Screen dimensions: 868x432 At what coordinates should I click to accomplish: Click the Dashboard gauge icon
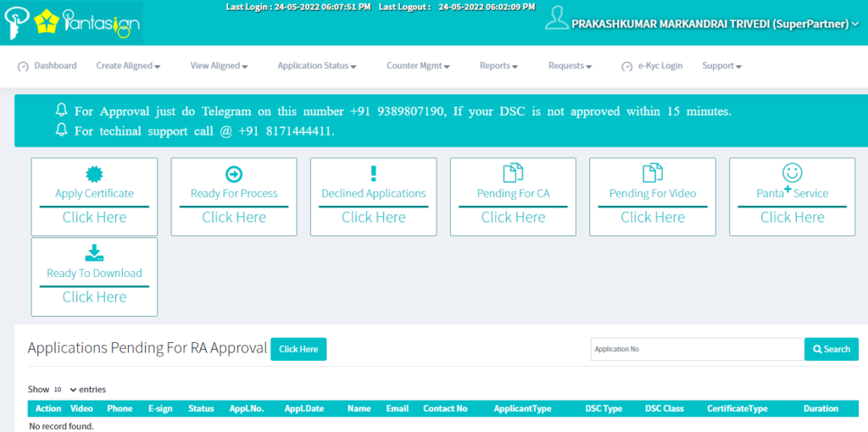[23, 66]
